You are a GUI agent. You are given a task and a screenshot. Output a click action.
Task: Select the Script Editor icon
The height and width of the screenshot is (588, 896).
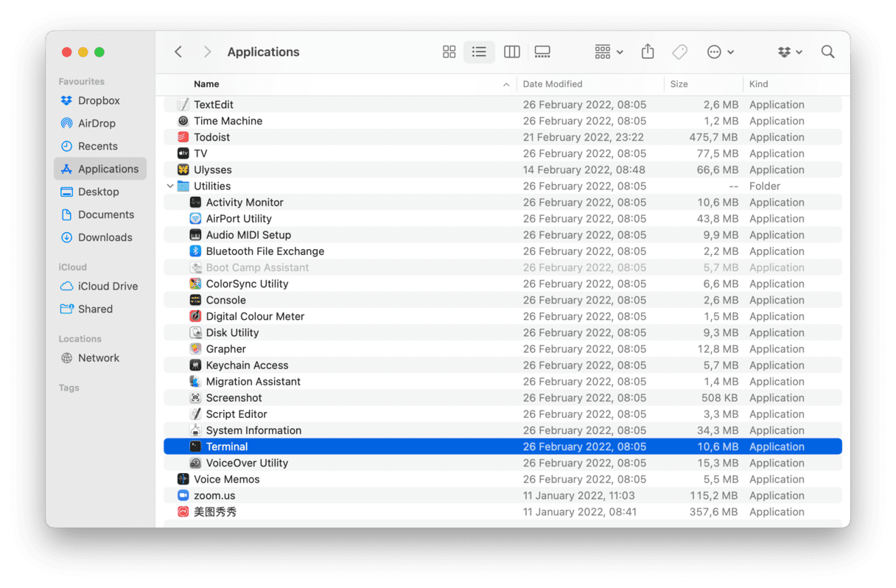[x=195, y=414]
